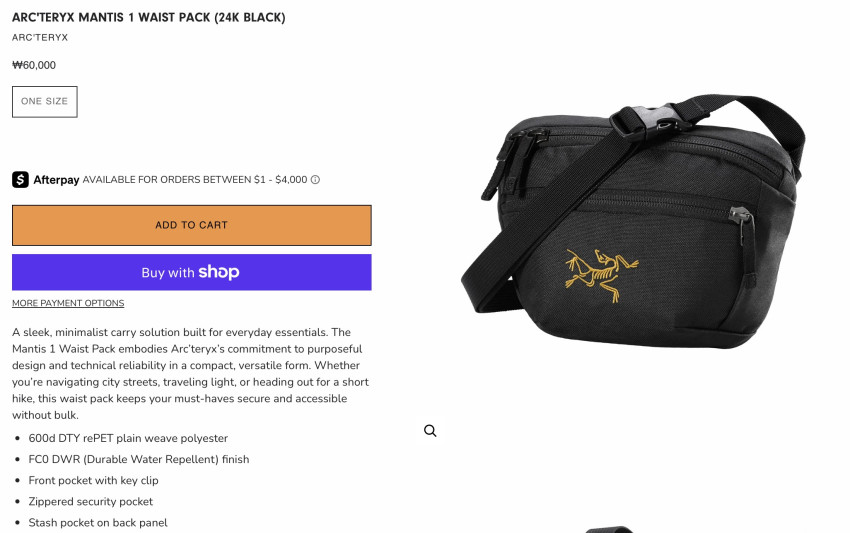Screen dimensions: 850x533
Task: Click the ₩60,000 price text
Action: pos(34,65)
